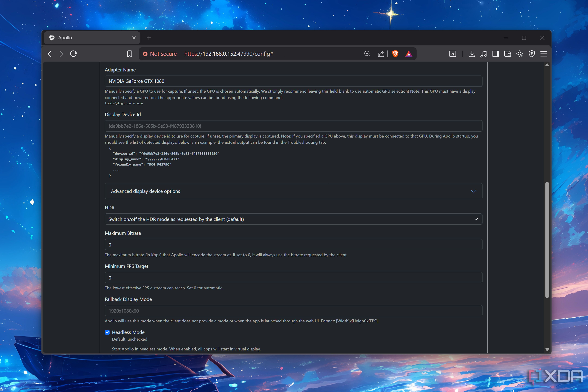Click the browser forward arrow
This screenshot has width=588, height=392.
[61, 54]
